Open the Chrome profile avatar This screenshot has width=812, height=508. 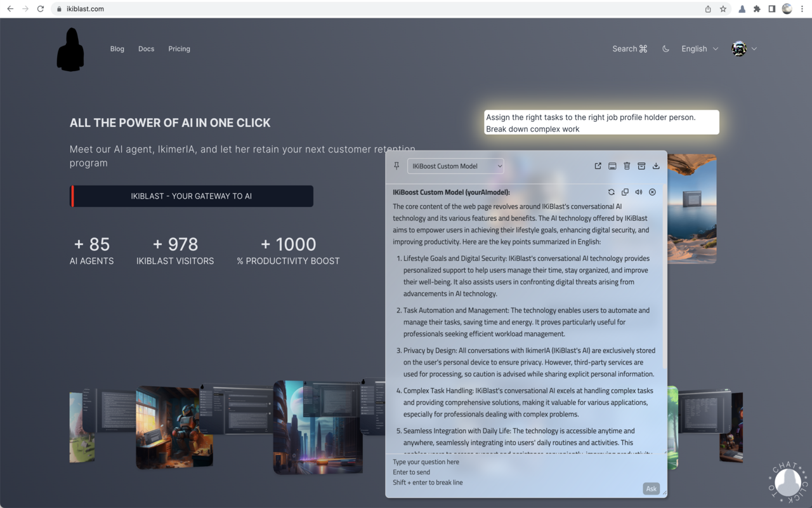pyautogui.click(x=787, y=9)
